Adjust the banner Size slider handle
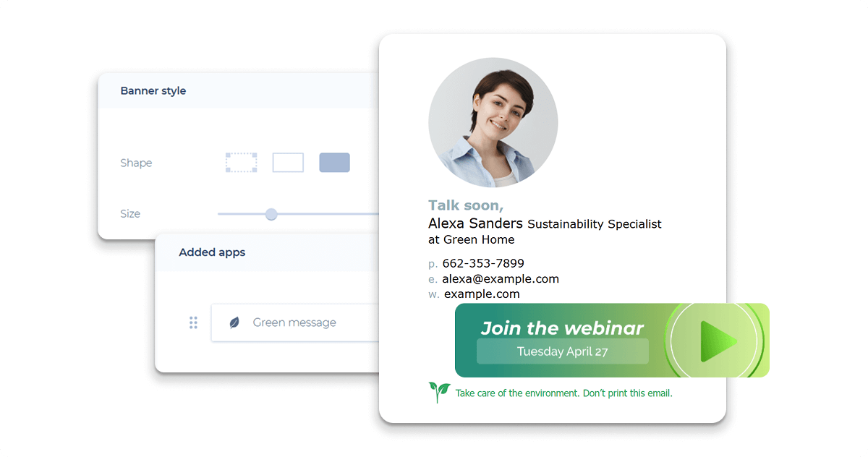Image resolution: width=868 pixels, height=457 pixels. [x=271, y=214]
